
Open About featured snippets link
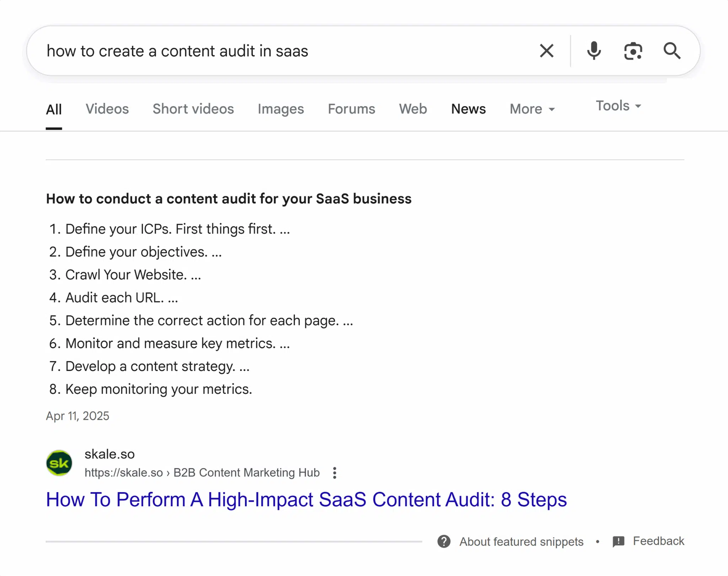coord(521,542)
